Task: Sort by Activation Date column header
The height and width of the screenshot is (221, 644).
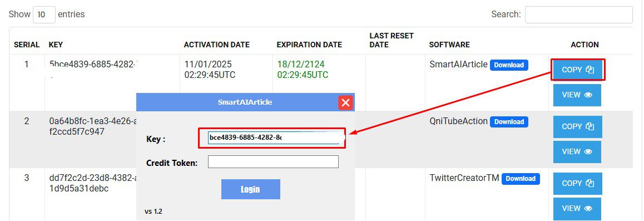Action: point(216,45)
